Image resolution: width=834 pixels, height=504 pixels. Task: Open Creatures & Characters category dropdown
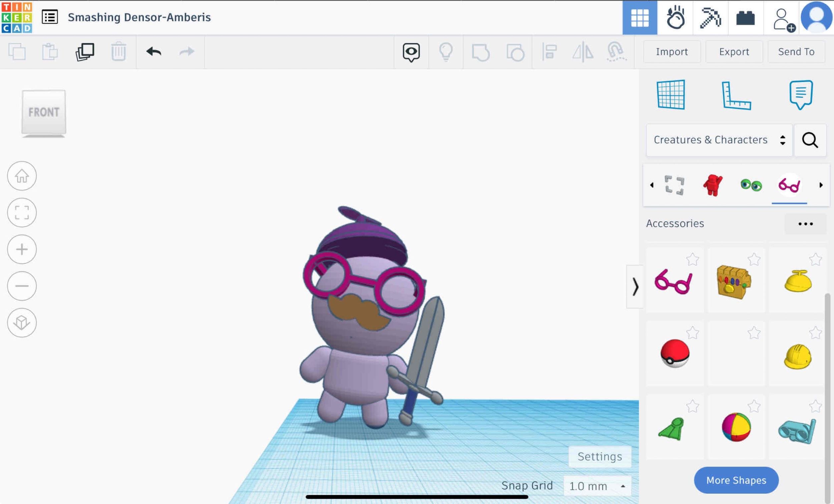719,140
